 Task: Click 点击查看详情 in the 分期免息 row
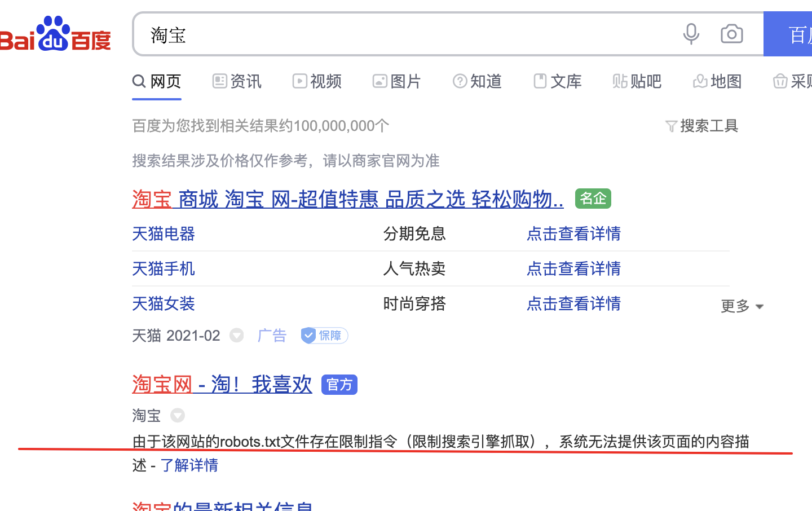coord(573,234)
